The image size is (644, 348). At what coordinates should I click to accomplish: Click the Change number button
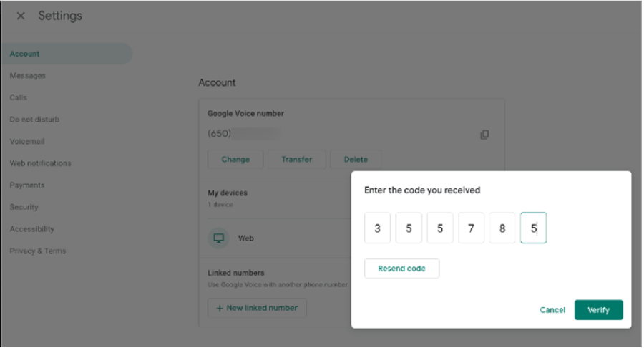click(235, 160)
